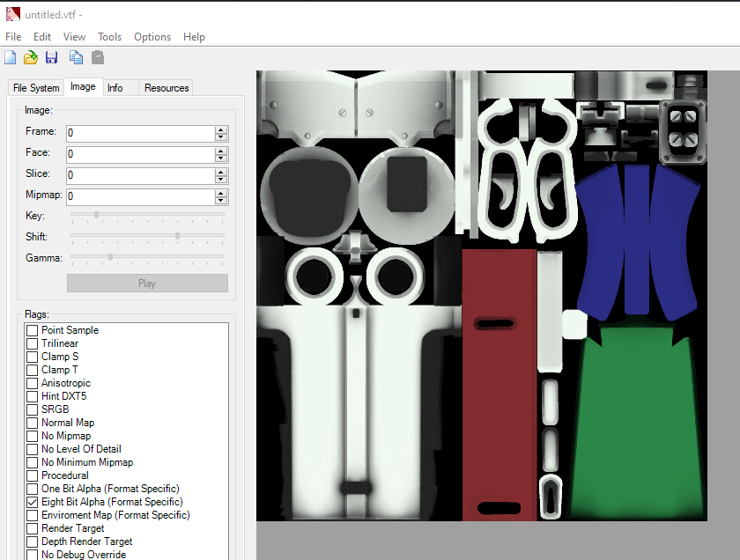740x560 pixels.
Task: Open the Tools menu
Action: click(109, 37)
